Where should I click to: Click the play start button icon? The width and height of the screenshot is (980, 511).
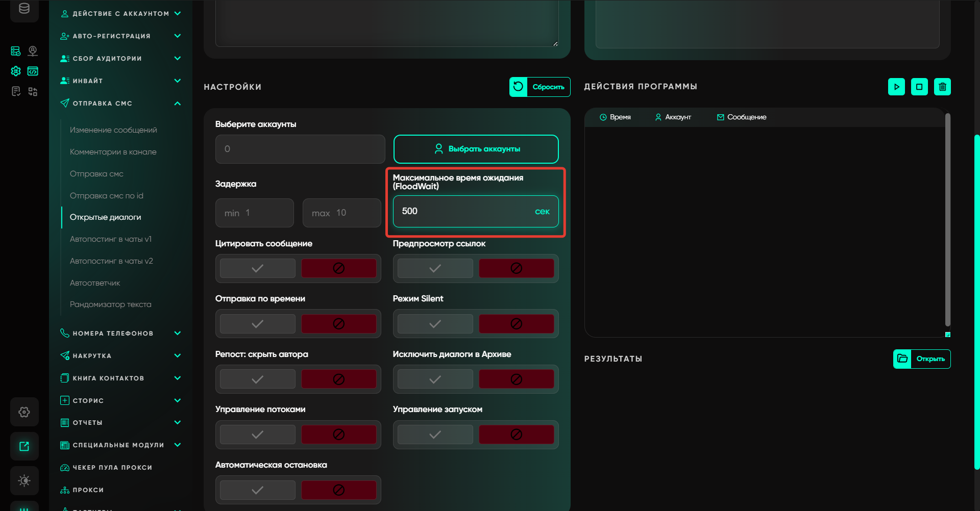click(896, 87)
